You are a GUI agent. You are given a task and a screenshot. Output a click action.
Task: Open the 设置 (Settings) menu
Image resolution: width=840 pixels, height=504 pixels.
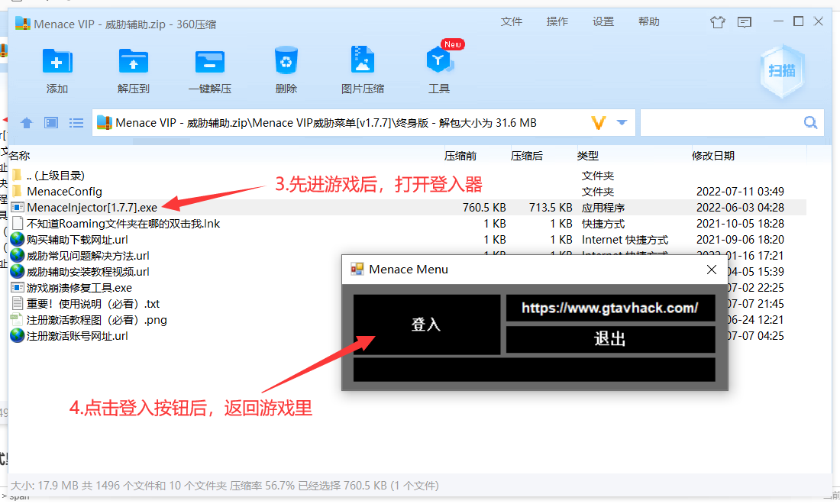click(603, 22)
